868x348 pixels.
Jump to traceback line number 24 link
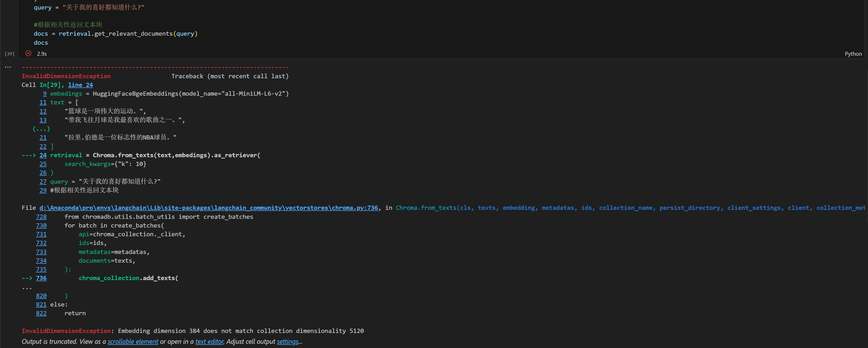click(43, 155)
